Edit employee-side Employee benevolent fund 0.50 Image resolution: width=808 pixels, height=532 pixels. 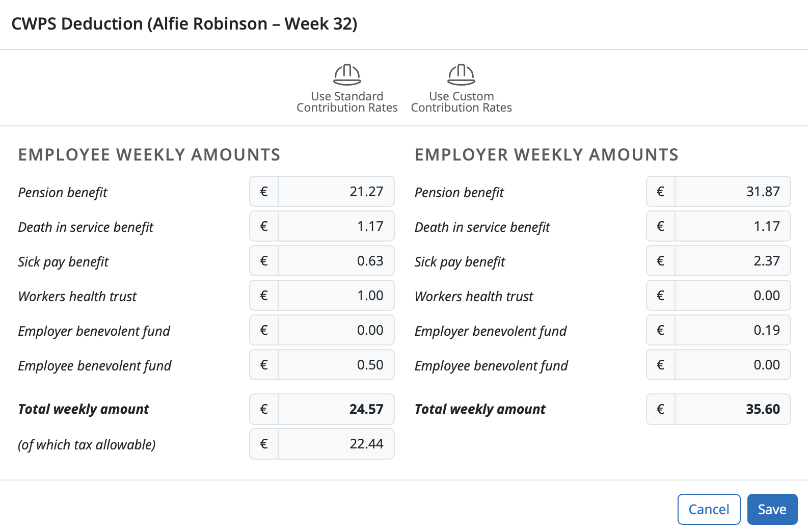[x=336, y=365]
